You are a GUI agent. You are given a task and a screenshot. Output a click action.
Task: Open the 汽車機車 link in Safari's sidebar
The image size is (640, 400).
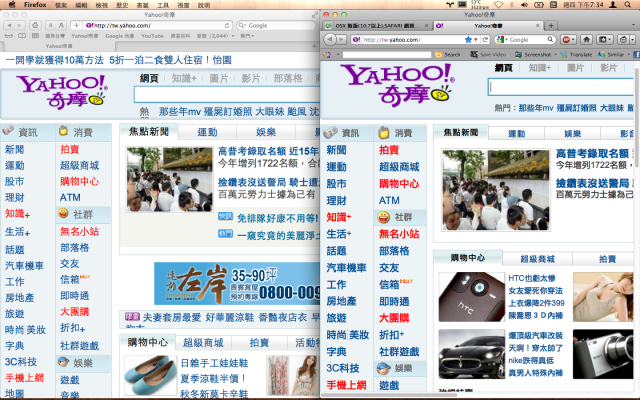coord(24,266)
